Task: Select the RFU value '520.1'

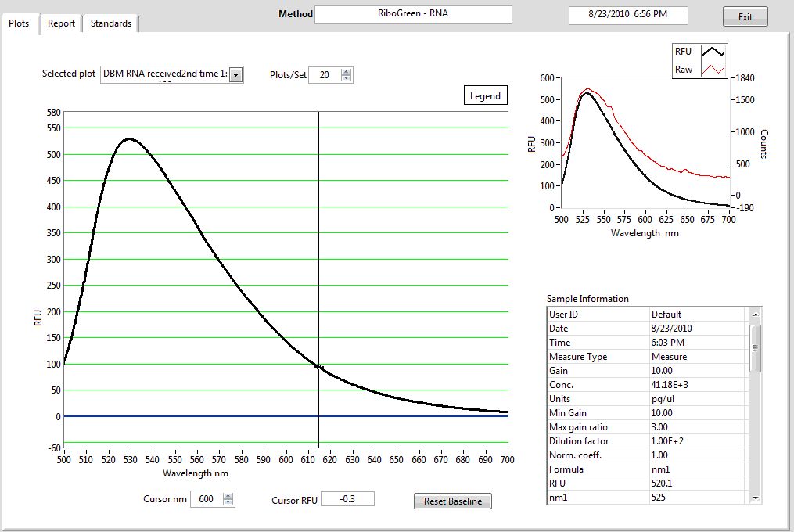Action: coord(661,483)
